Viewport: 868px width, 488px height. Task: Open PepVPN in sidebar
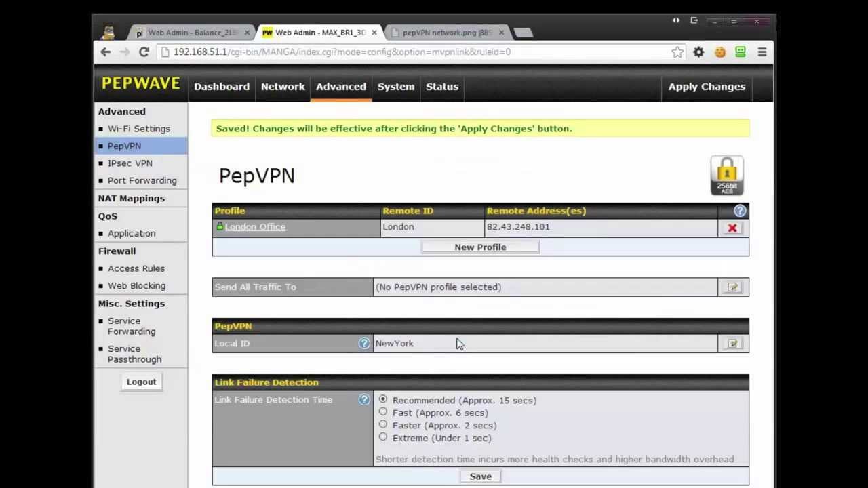coord(125,146)
